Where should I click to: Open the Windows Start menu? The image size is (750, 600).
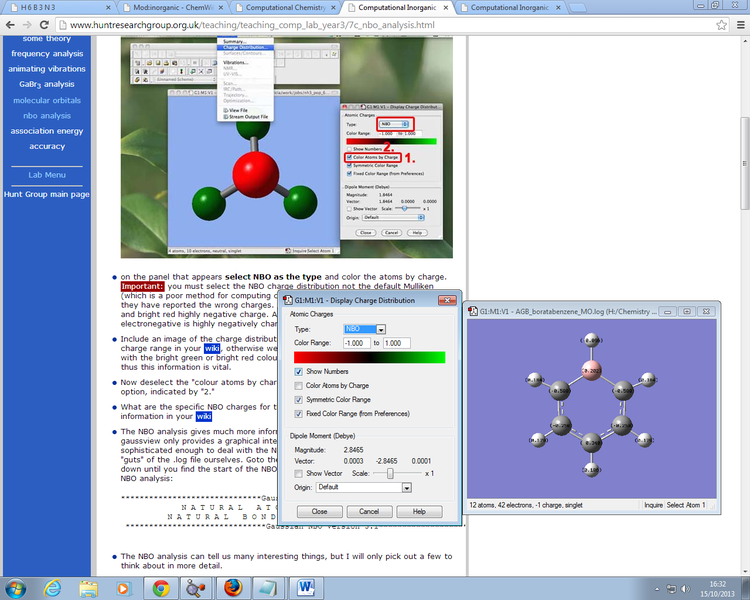(15, 588)
